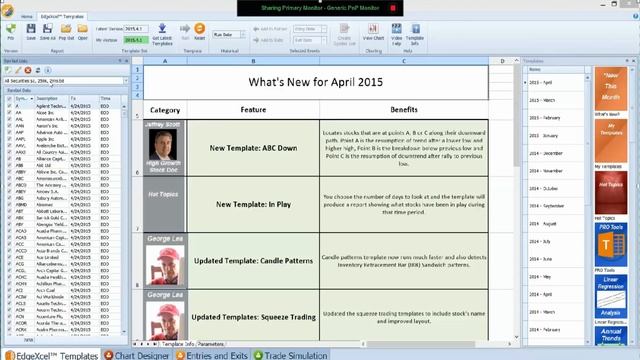Open the All Securities symbol list dropdown
The width and height of the screenshot is (640, 360).
pos(125,81)
